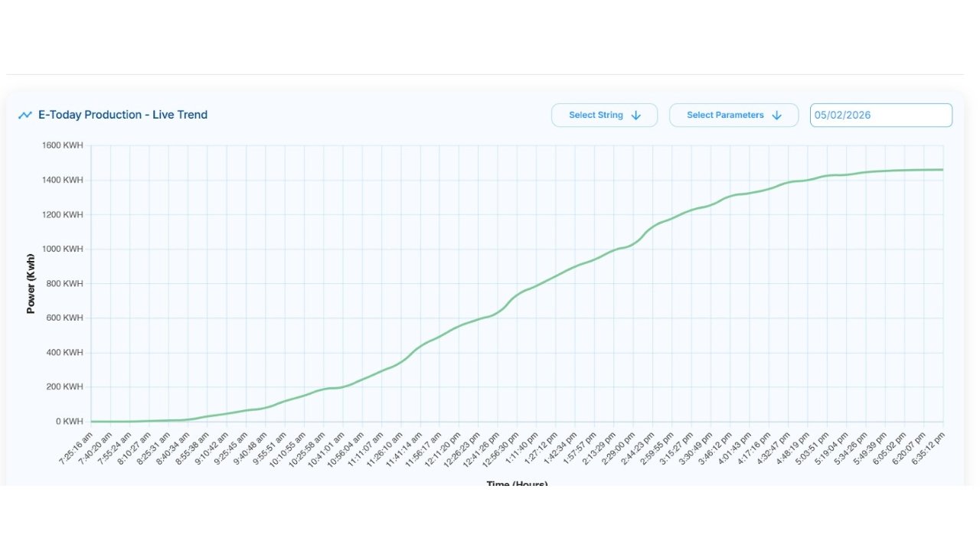Image resolution: width=980 pixels, height=551 pixels.
Task: Click the live trend chart icon
Action: pos(25,115)
